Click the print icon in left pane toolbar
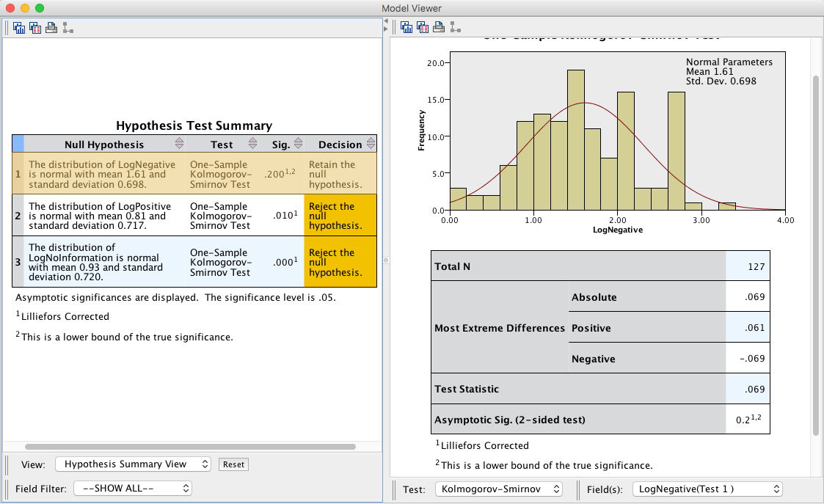824x504 pixels. [51, 28]
